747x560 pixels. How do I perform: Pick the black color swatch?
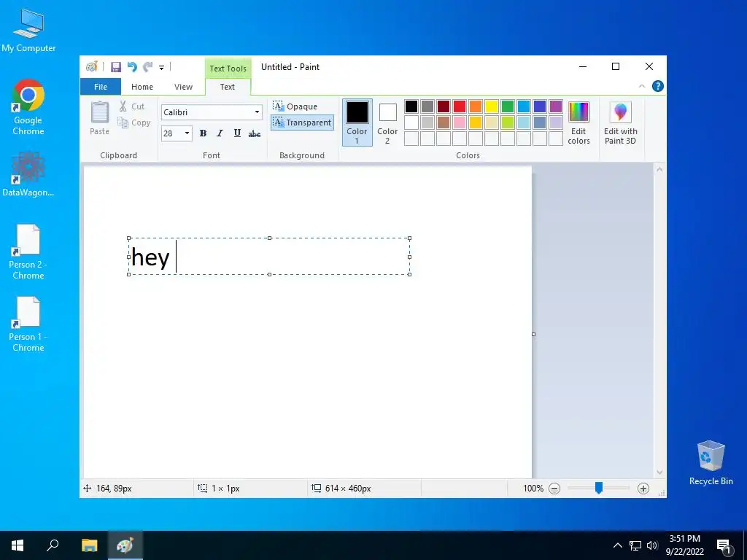[x=411, y=106]
